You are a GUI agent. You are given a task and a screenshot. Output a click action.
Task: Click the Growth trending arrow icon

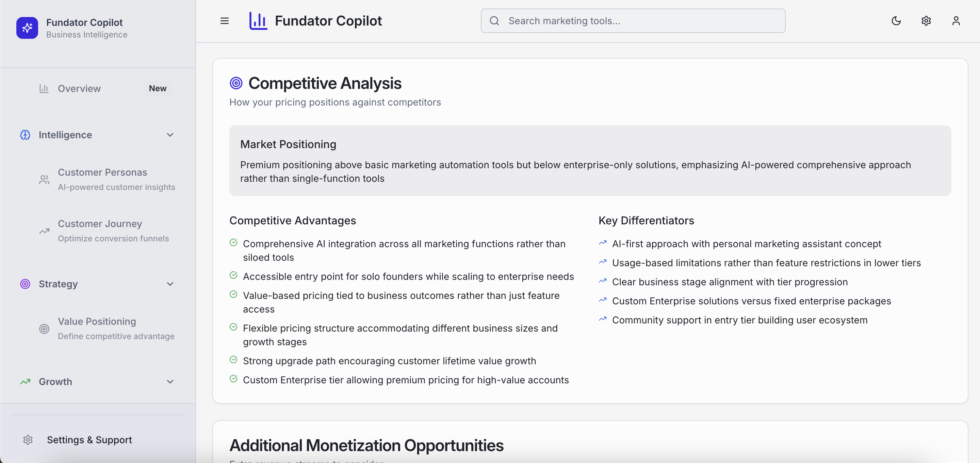click(x=25, y=382)
